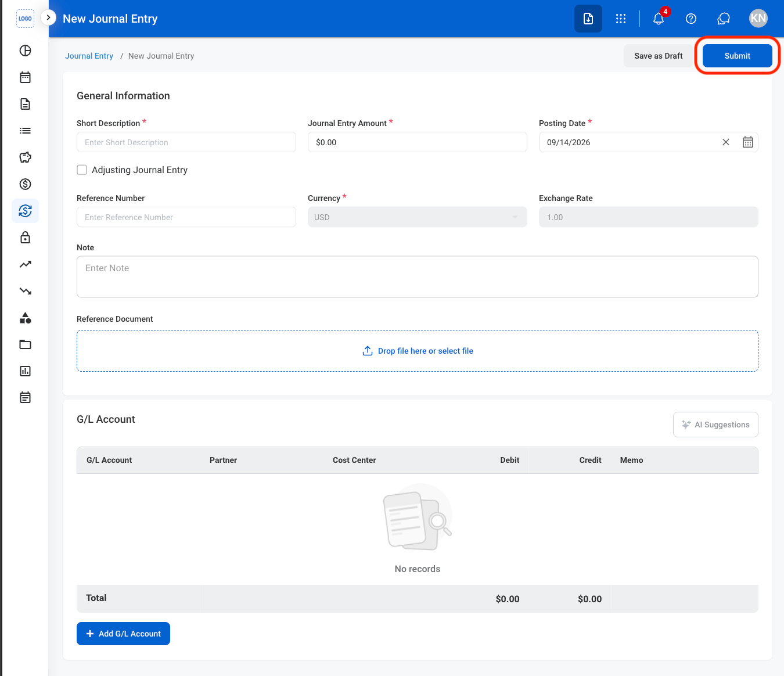Open the chat bubble icon in header

point(724,19)
